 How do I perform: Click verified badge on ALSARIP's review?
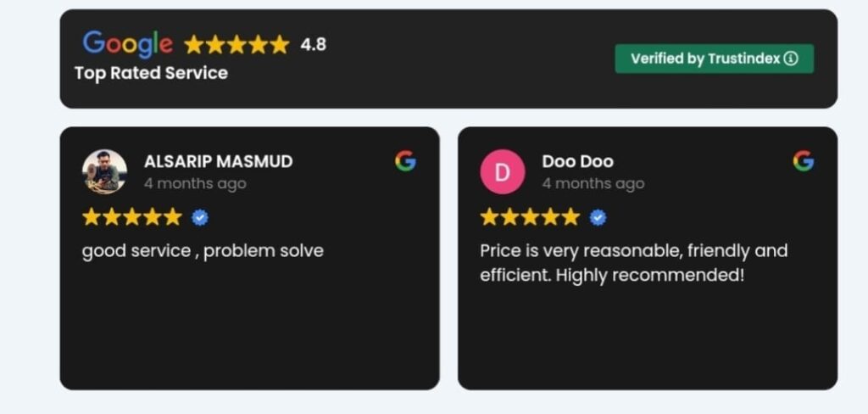[x=200, y=218]
